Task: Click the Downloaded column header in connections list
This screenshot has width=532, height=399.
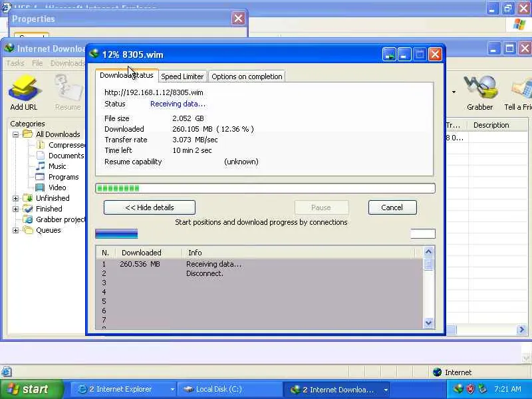Action: pos(148,253)
